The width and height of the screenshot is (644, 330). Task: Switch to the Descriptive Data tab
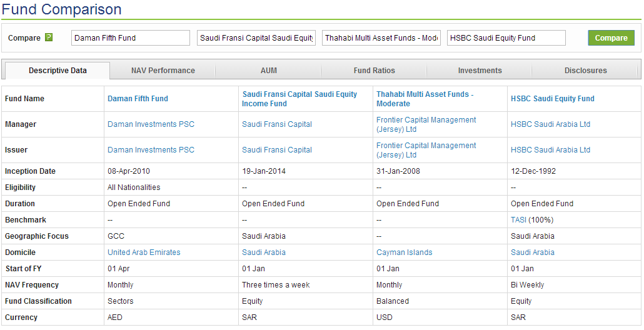58,71
